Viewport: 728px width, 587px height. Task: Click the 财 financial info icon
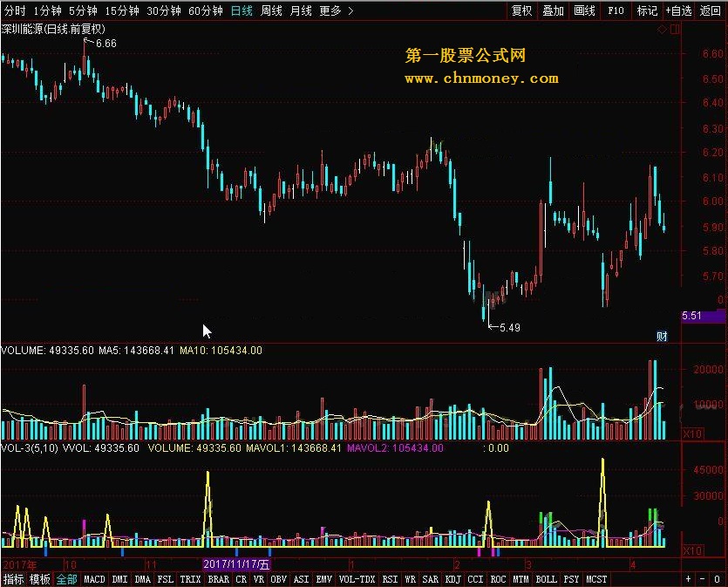(662, 336)
